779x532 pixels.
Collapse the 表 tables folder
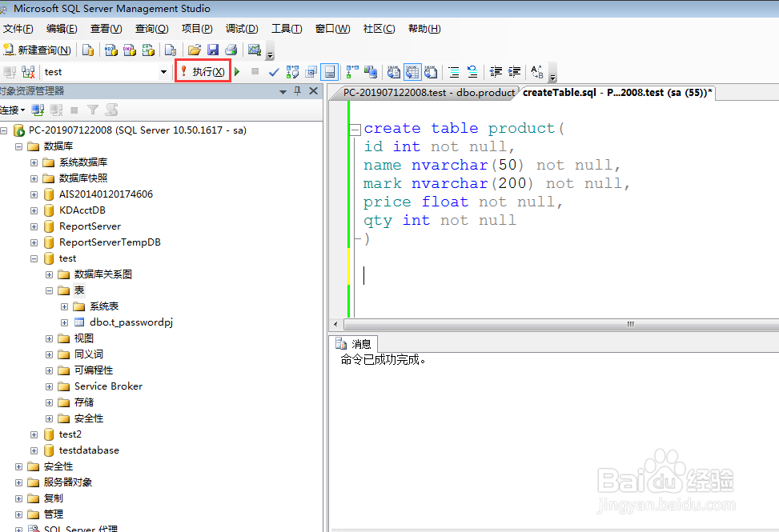coord(49,291)
